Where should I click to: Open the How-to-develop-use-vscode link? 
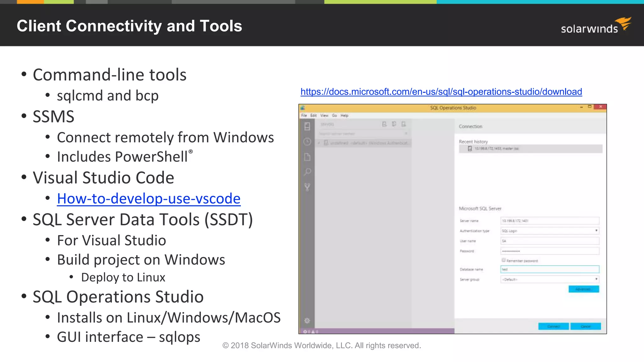[149, 199]
